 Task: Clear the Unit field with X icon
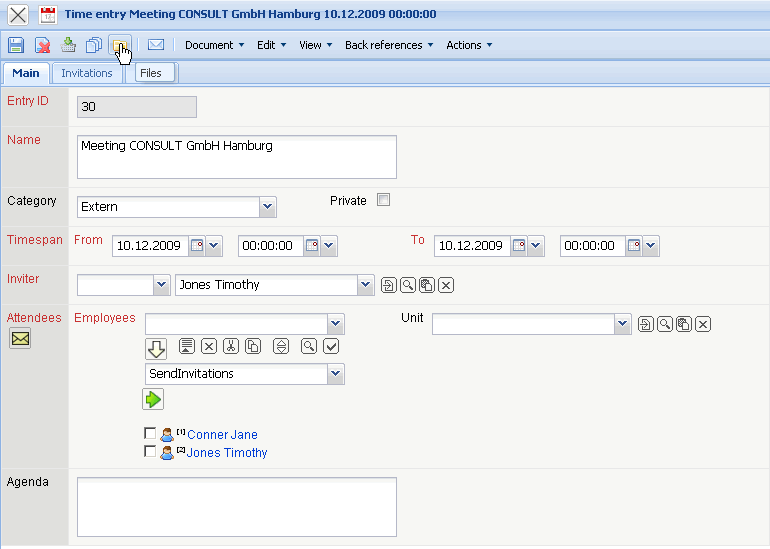(703, 324)
